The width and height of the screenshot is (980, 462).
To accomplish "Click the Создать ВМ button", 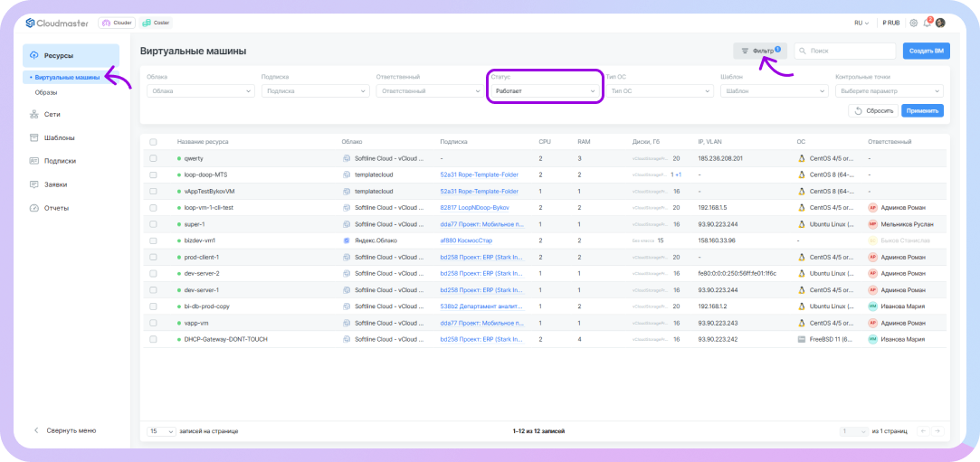I will tap(926, 52).
